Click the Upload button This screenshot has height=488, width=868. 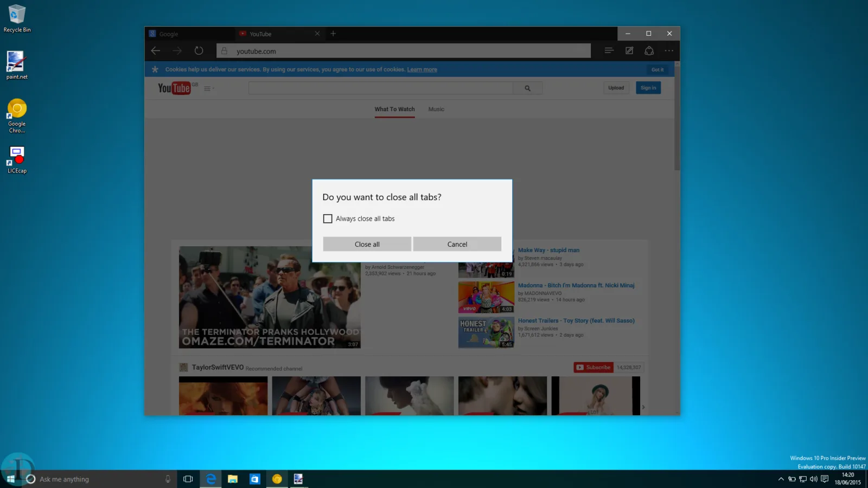(x=616, y=88)
